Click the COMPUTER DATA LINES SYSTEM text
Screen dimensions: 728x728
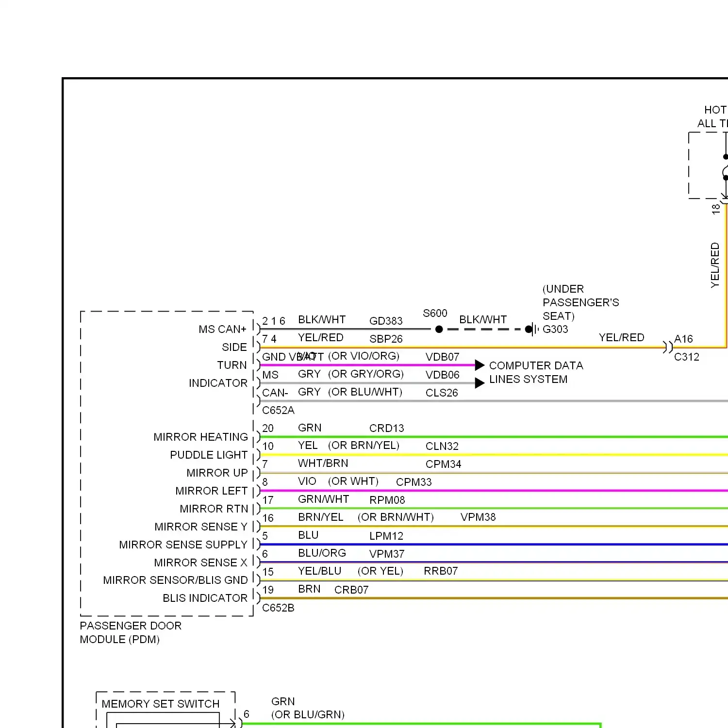536,372
